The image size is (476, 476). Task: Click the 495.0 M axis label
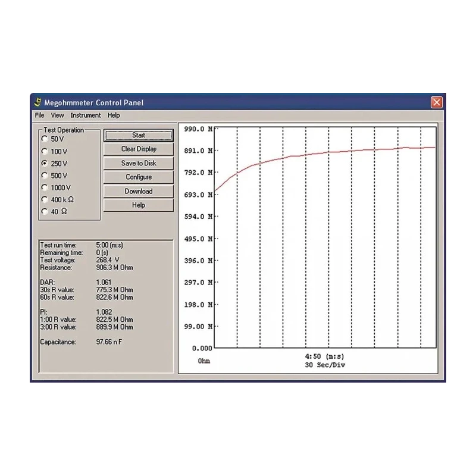point(198,239)
